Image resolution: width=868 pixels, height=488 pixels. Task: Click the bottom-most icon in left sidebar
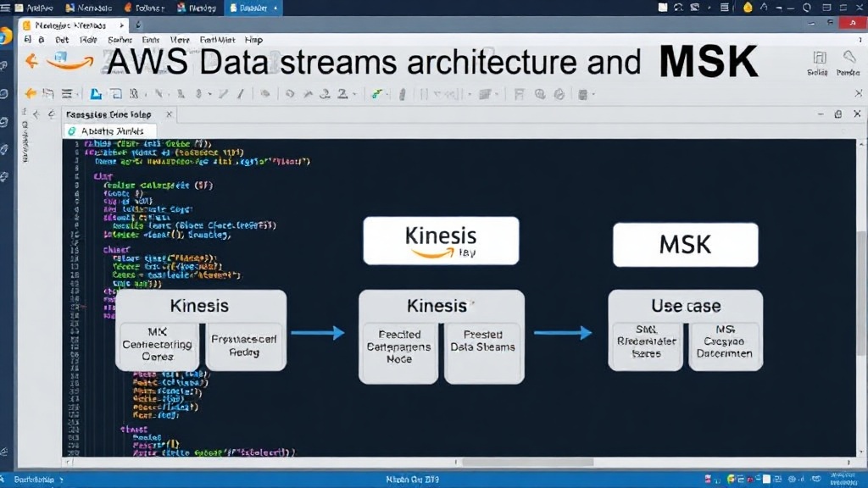click(4, 452)
